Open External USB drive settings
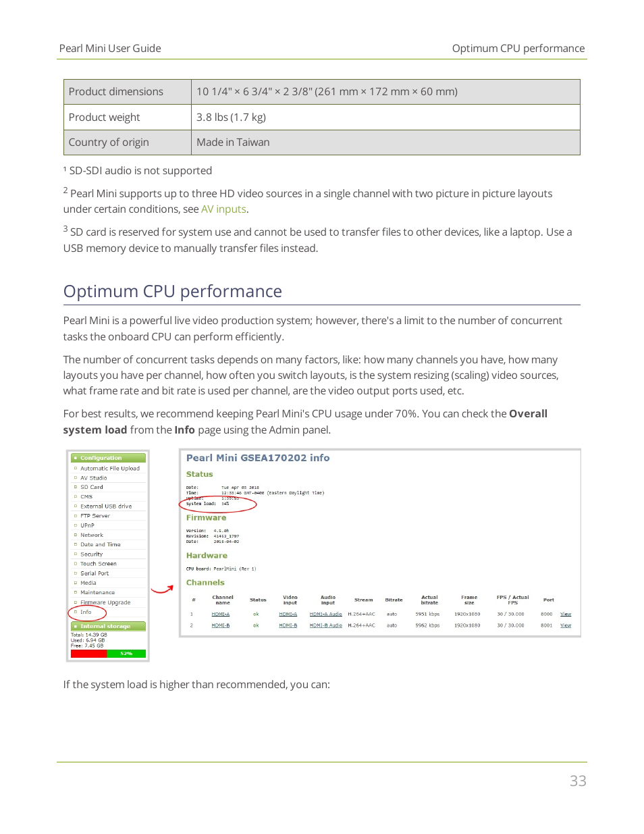Screen dimensions: 644x834 [106, 506]
